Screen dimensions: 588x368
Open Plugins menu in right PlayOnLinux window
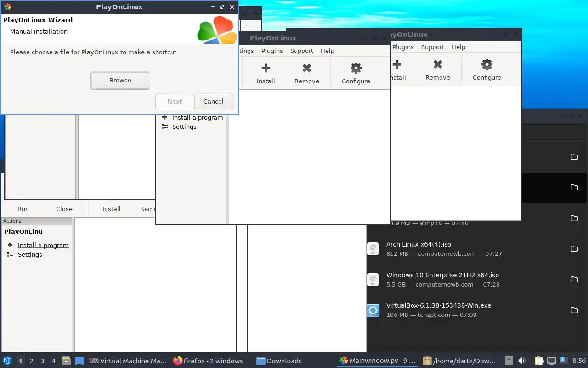(403, 47)
